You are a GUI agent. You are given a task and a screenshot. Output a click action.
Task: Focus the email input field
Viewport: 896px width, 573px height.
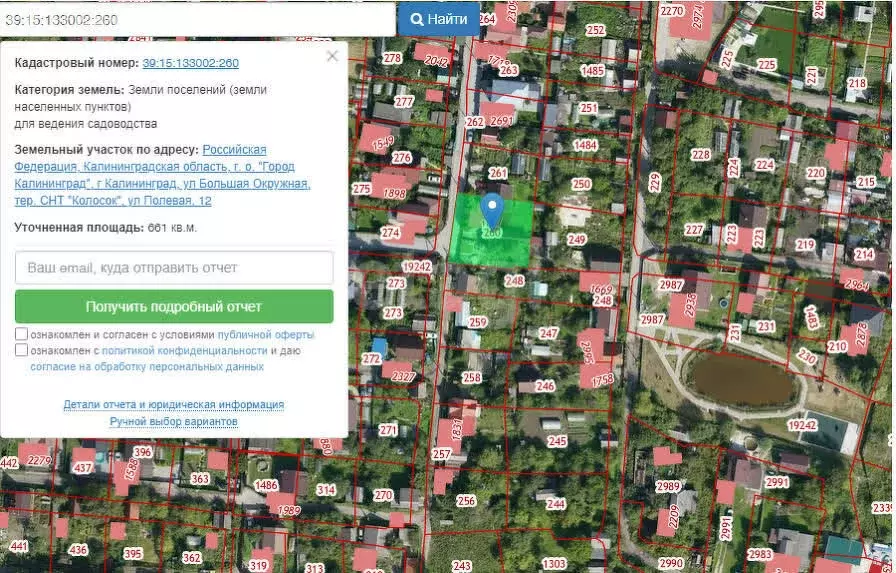[x=174, y=268]
